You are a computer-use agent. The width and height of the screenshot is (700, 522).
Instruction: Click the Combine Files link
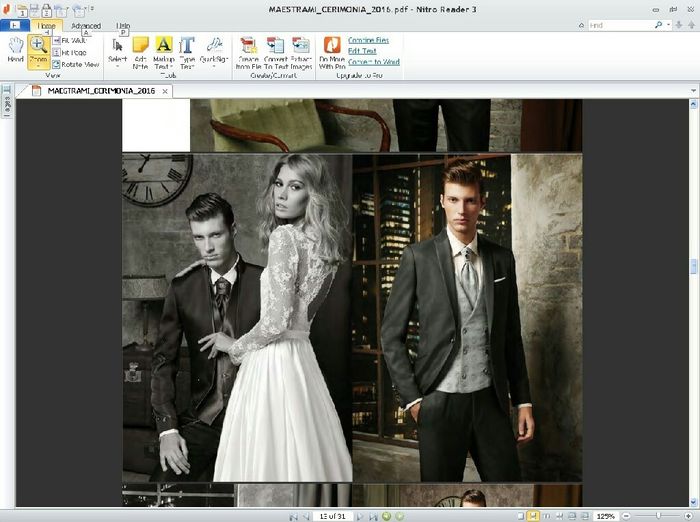(x=369, y=40)
